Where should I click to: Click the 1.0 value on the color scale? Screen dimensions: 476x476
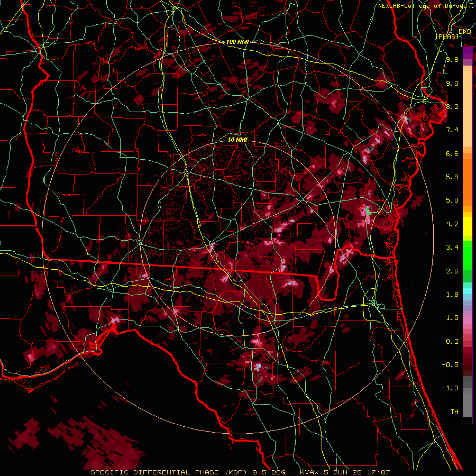click(452, 318)
